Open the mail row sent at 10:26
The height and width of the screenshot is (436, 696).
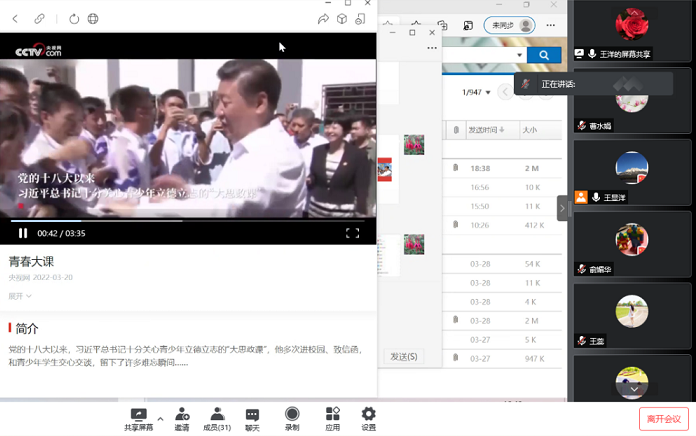[502, 225]
